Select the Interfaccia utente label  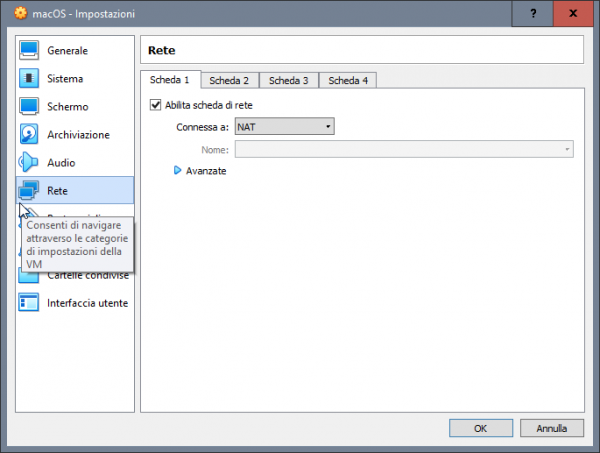pyautogui.click(x=88, y=303)
